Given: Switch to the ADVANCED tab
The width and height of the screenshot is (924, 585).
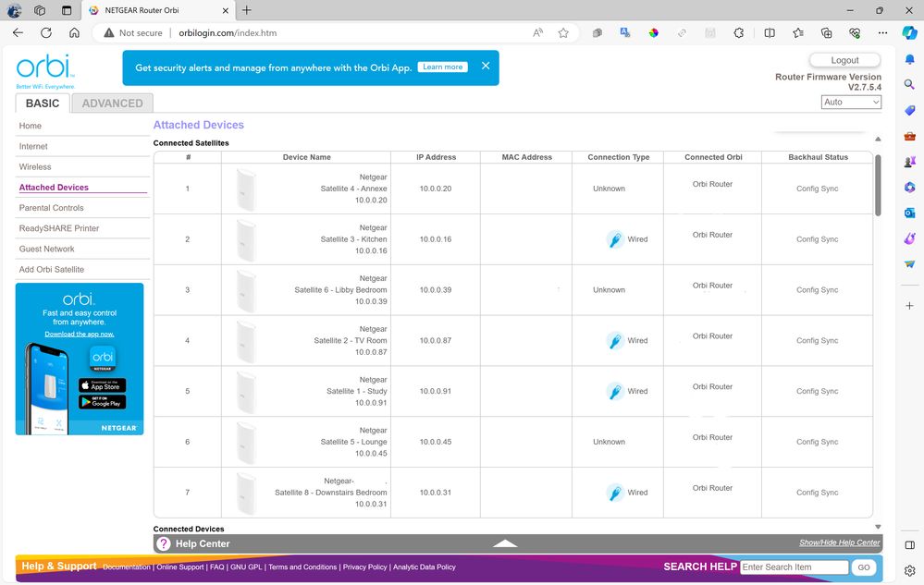Looking at the screenshot, I should point(112,104).
